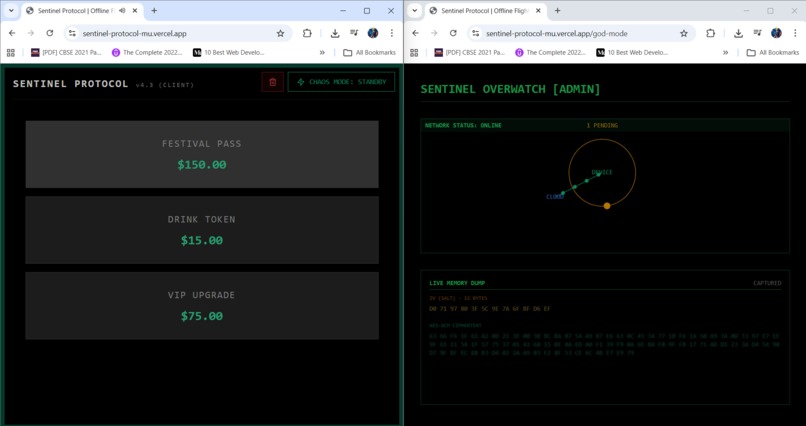Expand hidden bookmarks chevron in left window
This screenshot has width=806, height=426.
322,52
